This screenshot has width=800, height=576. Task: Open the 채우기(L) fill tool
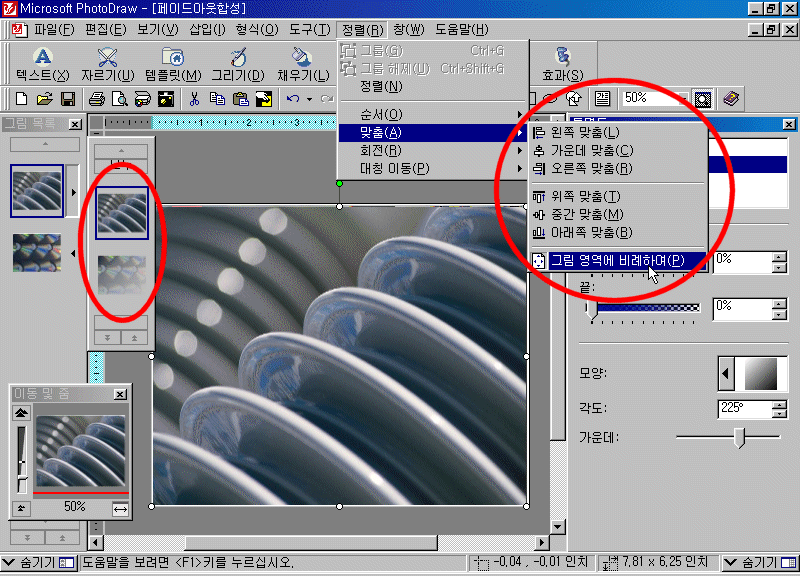pos(303,65)
